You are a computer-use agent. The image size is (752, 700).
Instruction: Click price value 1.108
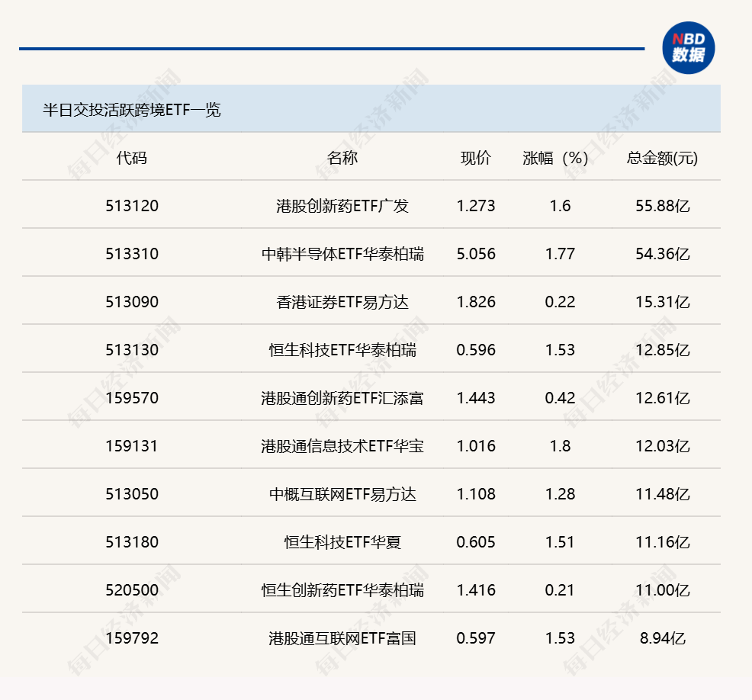pos(476,494)
